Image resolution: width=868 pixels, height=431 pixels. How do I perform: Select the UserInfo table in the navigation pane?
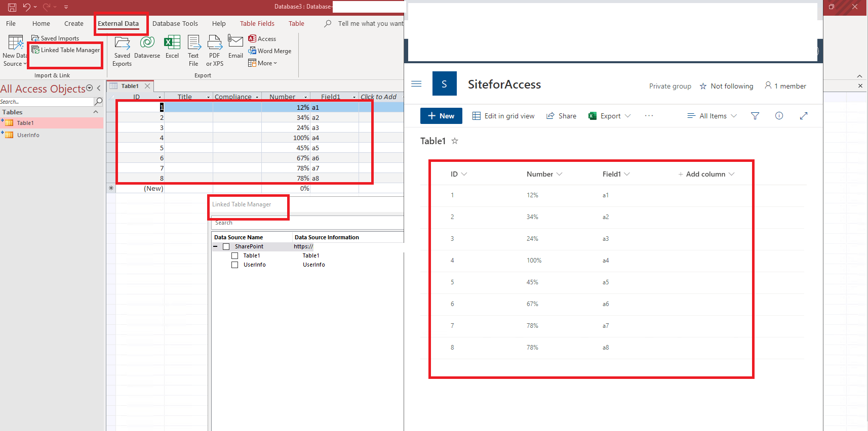coord(52,135)
